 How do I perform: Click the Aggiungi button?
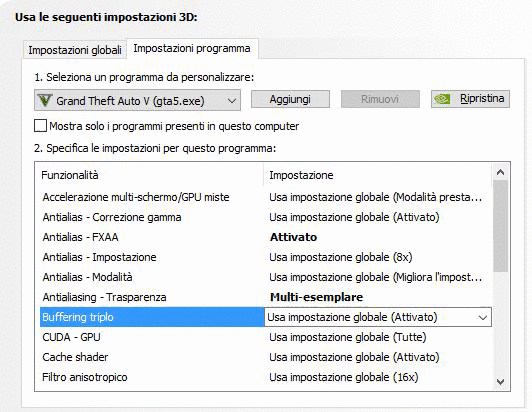tap(290, 99)
